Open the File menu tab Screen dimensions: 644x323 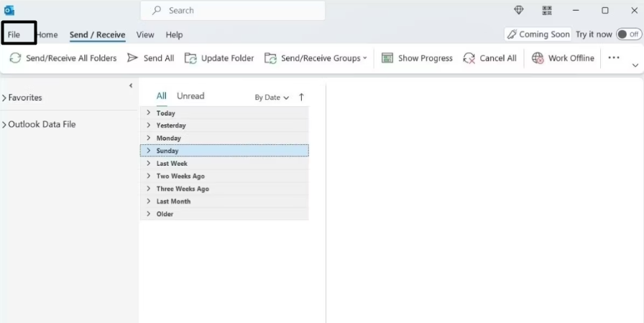pyautogui.click(x=14, y=34)
